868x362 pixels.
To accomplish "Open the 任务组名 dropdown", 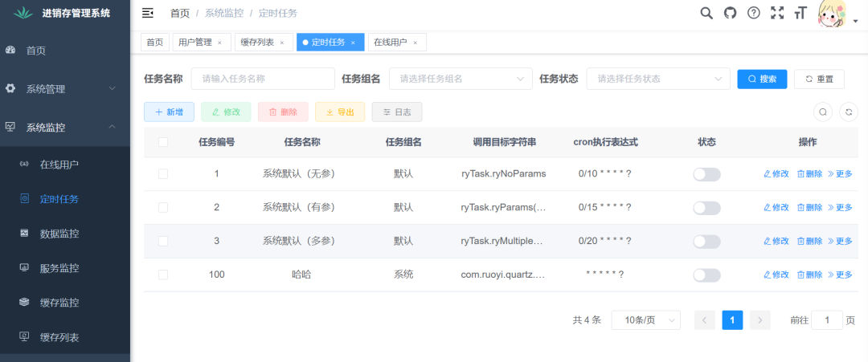I will coord(461,79).
